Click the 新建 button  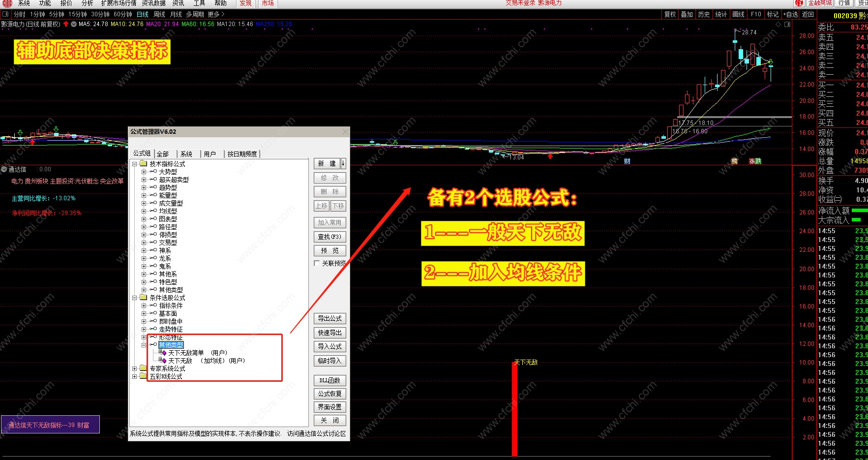(327, 163)
